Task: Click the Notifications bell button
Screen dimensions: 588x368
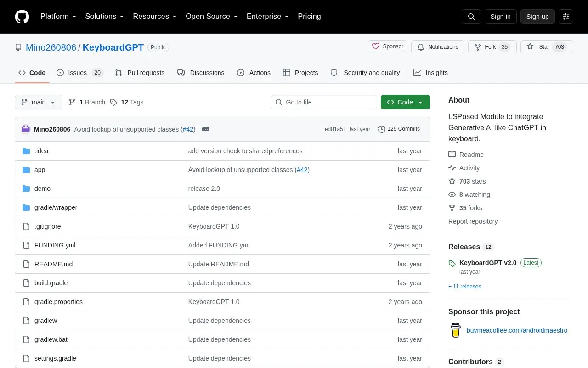Action: pyautogui.click(x=438, y=47)
